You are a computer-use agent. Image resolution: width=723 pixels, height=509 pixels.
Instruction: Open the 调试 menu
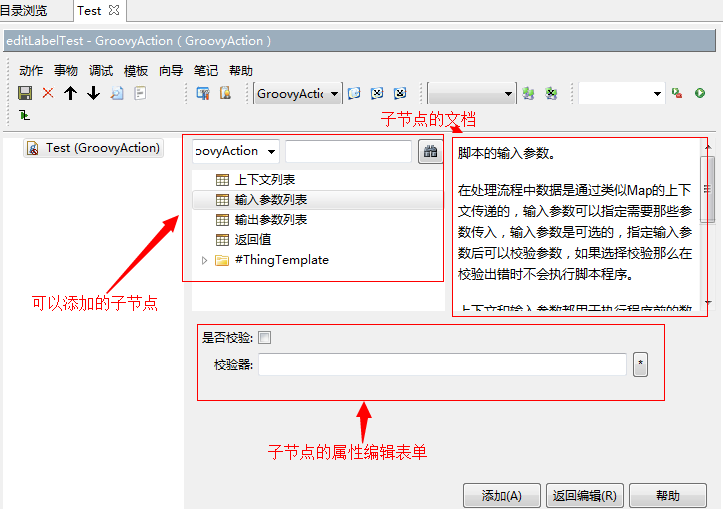click(x=101, y=71)
